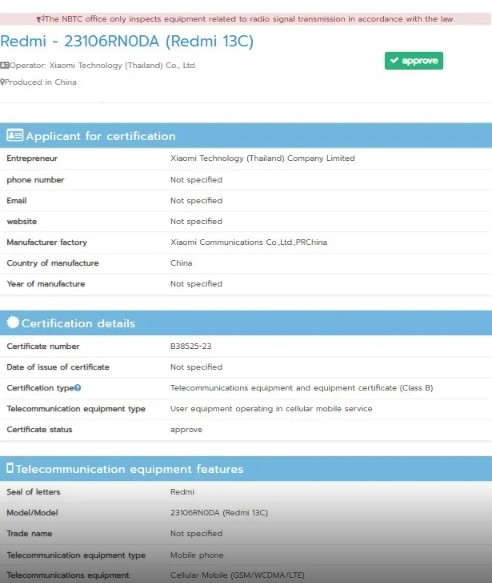Click the certificate badge icon in Certification details
Screen dimensions: 492x583
coord(13,322)
